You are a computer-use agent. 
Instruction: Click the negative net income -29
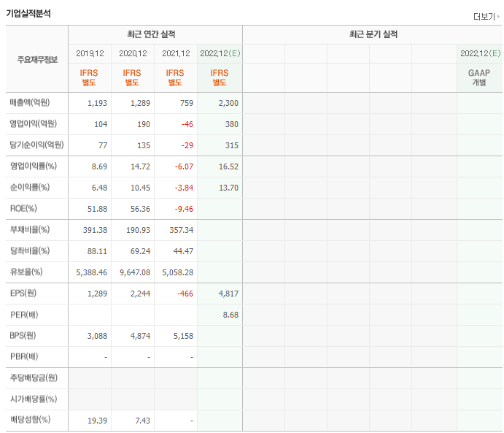[187, 145]
